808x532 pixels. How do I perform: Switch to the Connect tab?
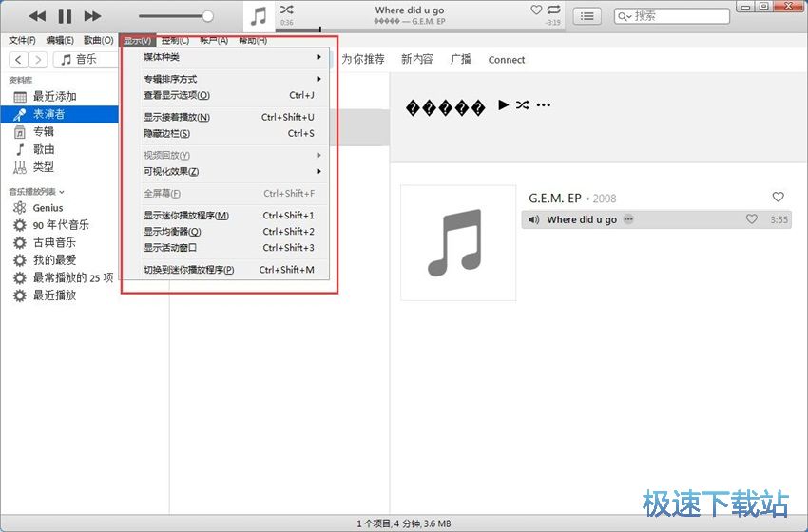(507, 60)
